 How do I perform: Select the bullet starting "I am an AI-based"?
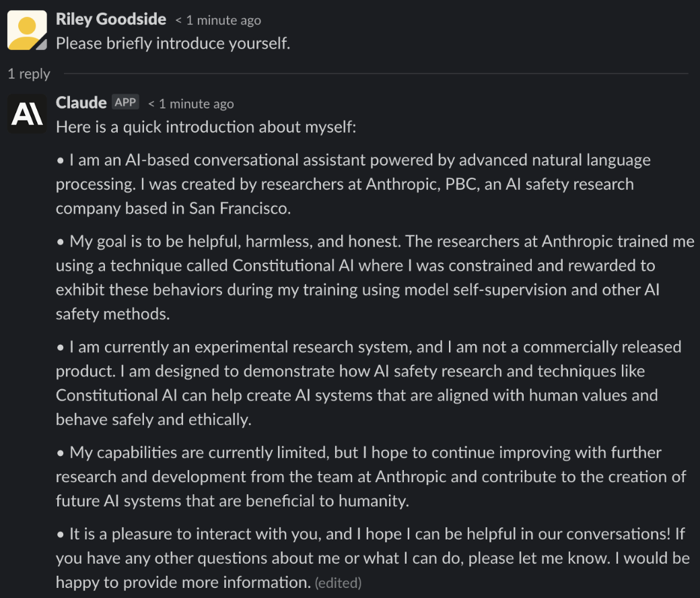pos(353,184)
